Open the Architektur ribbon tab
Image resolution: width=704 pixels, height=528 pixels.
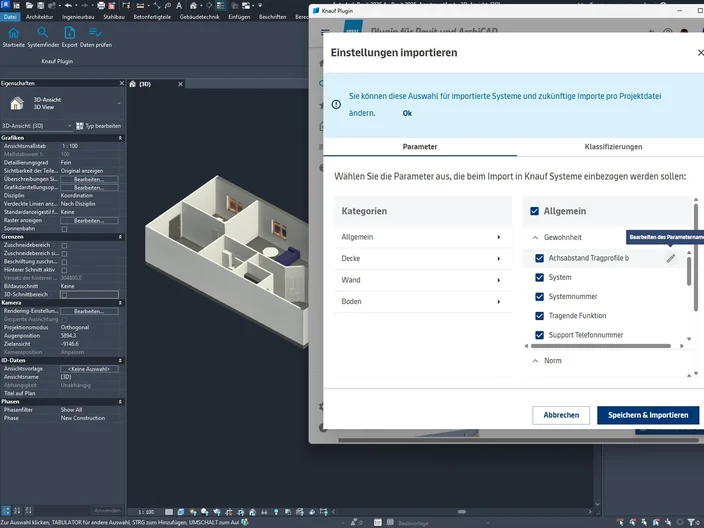(40, 17)
